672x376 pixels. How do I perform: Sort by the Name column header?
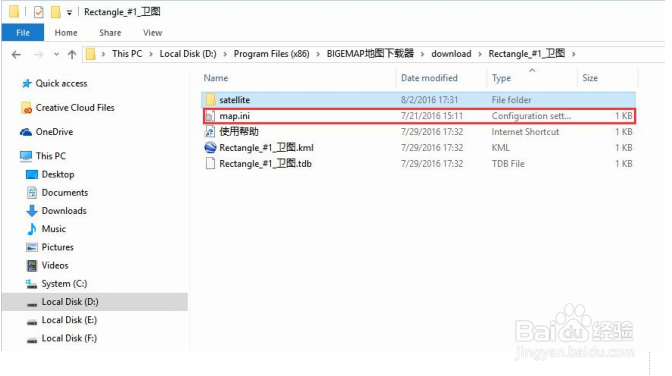[x=216, y=78]
